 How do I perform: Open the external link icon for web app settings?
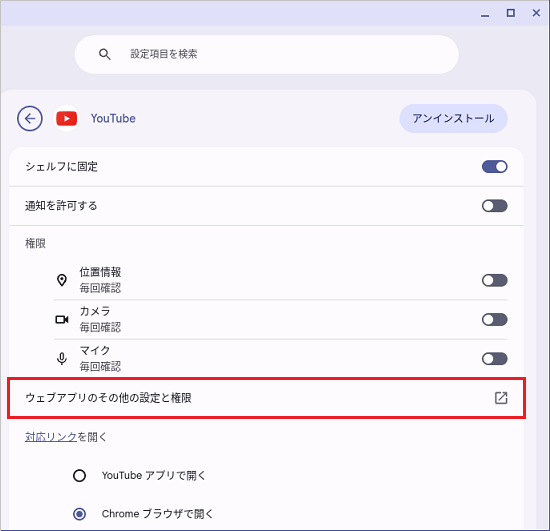pyautogui.click(x=501, y=398)
